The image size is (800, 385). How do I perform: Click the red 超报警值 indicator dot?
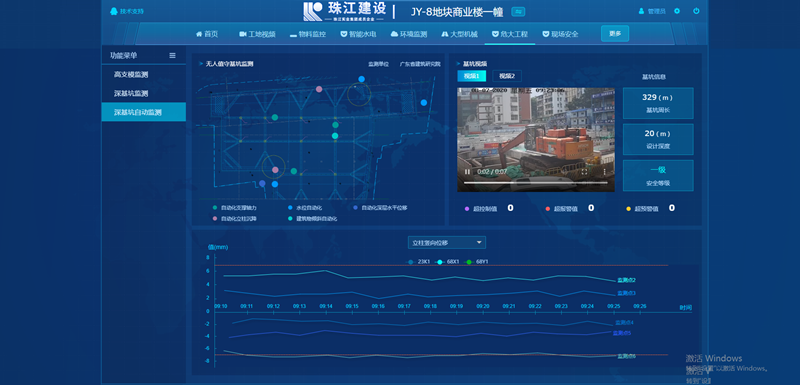click(547, 209)
